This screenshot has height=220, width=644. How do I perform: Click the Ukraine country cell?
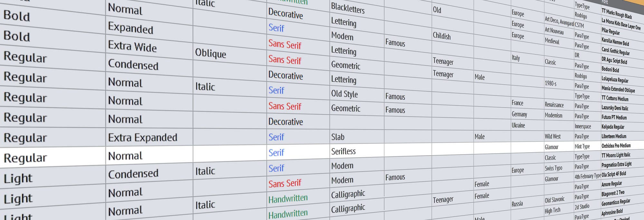point(518,125)
